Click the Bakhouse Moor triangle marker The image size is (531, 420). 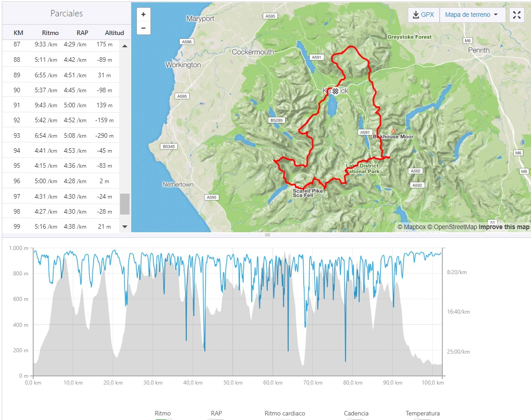393,130
